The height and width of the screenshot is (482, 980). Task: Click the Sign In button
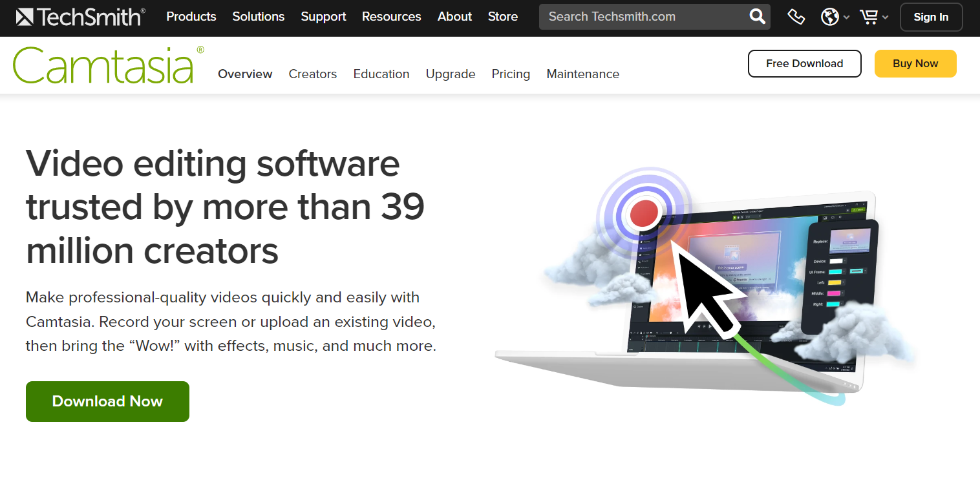(931, 17)
